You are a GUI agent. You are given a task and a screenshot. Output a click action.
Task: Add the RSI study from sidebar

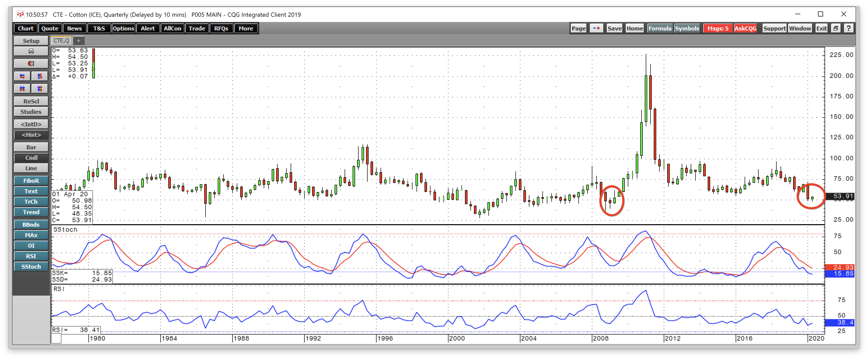click(x=31, y=256)
